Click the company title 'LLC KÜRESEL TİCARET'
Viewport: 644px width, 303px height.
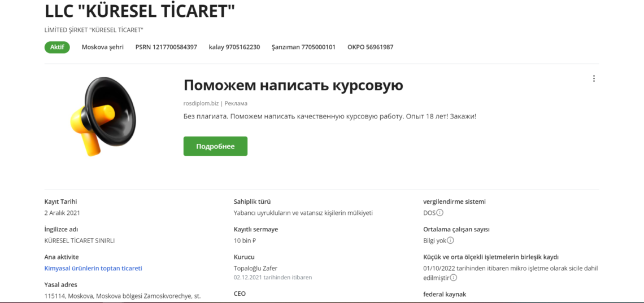[x=140, y=10]
